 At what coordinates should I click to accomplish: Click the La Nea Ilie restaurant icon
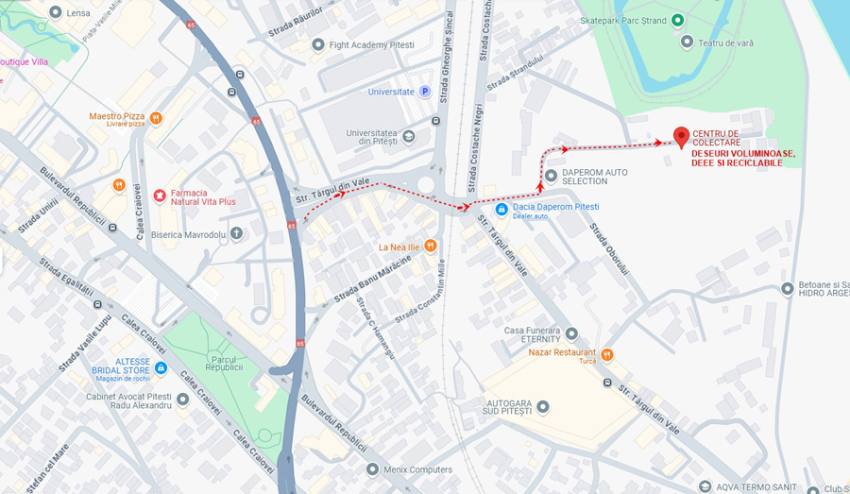[430, 246]
